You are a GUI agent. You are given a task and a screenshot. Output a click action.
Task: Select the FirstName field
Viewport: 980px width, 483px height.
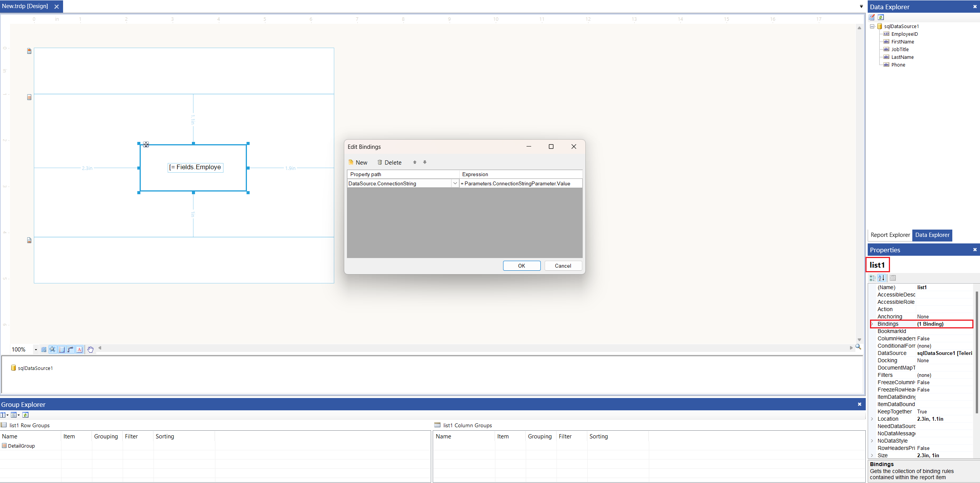pyautogui.click(x=903, y=42)
